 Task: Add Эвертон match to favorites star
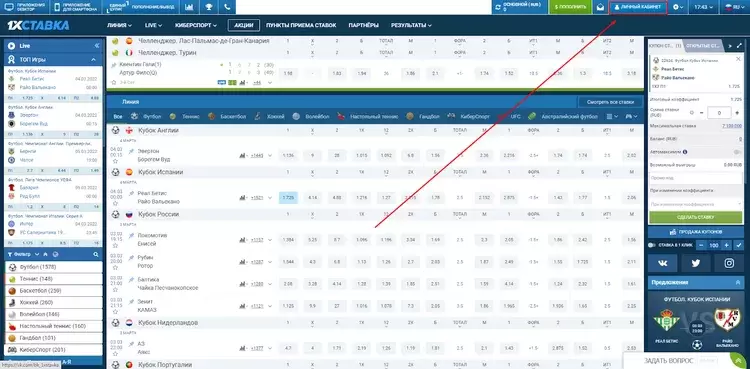pos(115,161)
